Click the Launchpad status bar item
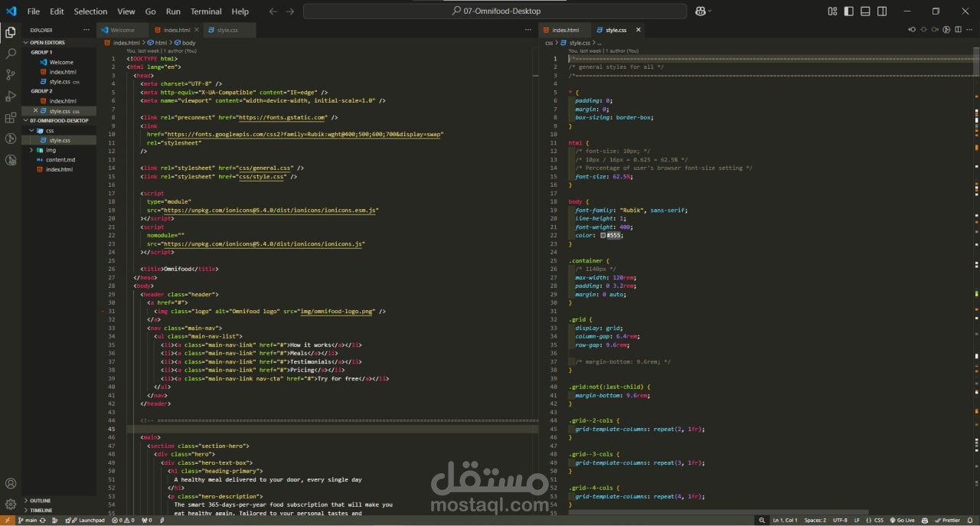 [87, 520]
